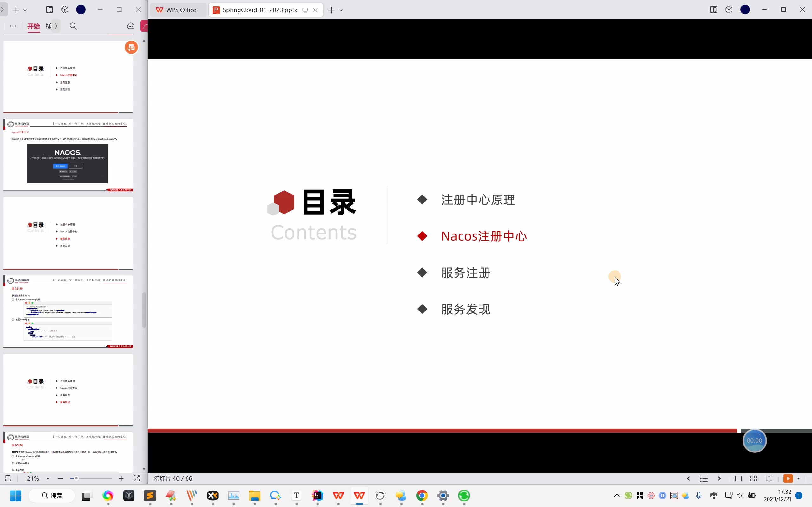Image resolution: width=812 pixels, height=507 pixels.
Task: Select the Nacos slide thumbnail in the panel
Action: pos(67,154)
